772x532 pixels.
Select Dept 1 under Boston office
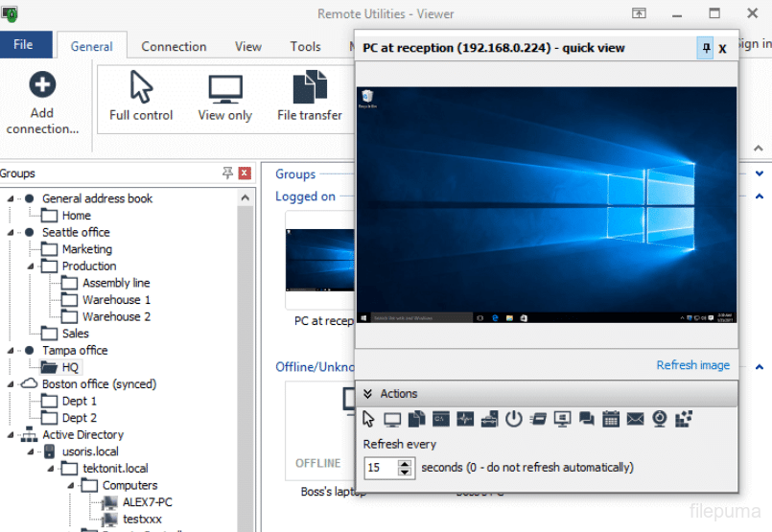pos(80,401)
